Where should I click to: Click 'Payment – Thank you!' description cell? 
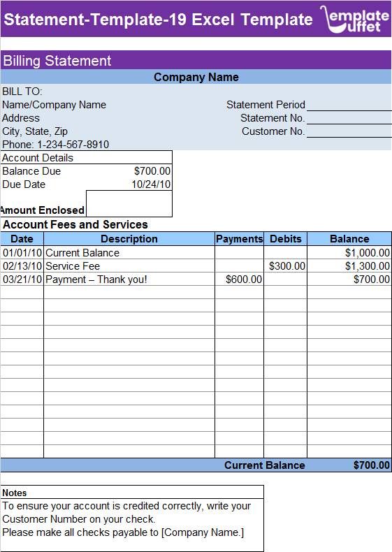point(129,279)
